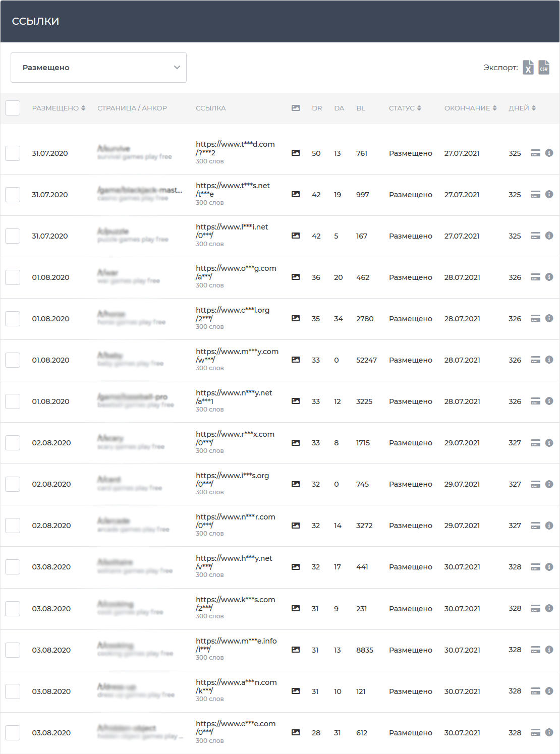Sort table by Дней column
This screenshot has width=560, height=754.
point(522,108)
